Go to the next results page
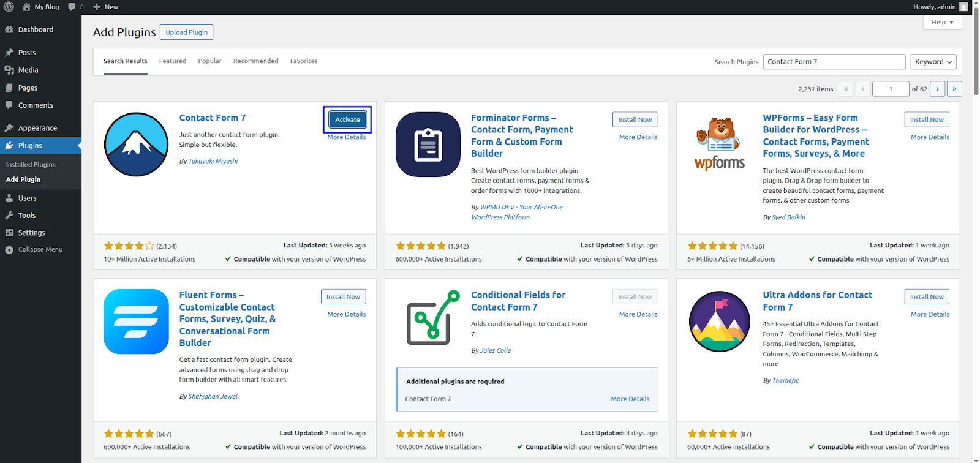This screenshot has width=980, height=463. coord(937,89)
